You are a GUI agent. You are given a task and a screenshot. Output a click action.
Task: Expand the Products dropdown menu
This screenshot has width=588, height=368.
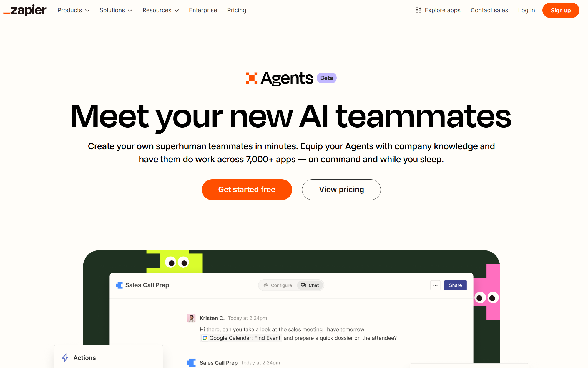(74, 10)
